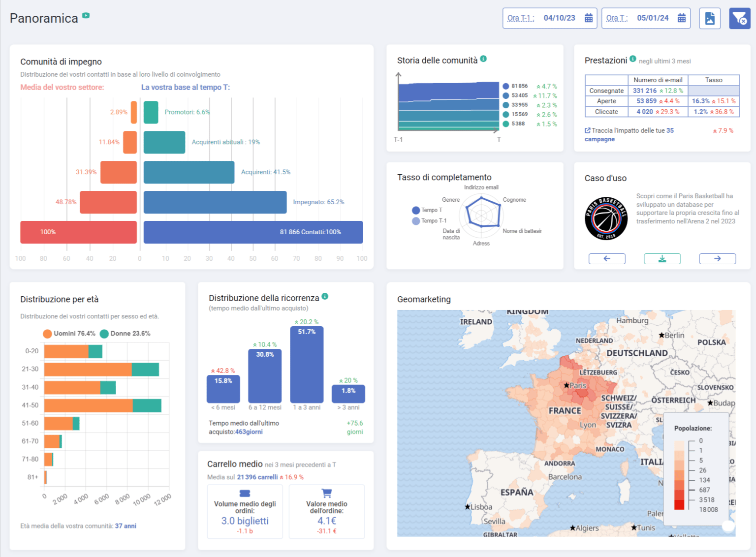The image size is (756, 557).
Task: Show info for Distribuzione della ricorrenza
Action: (x=325, y=296)
